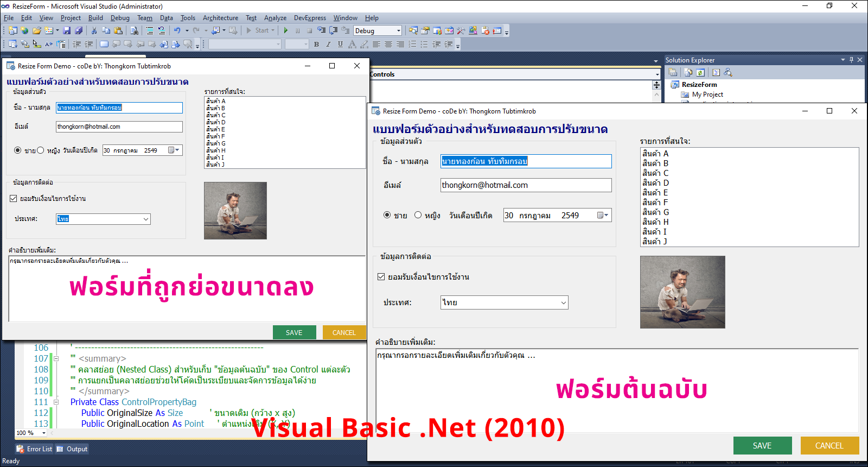Click the email field in the shrunken form
The width and height of the screenshot is (868, 467).
[x=119, y=127]
